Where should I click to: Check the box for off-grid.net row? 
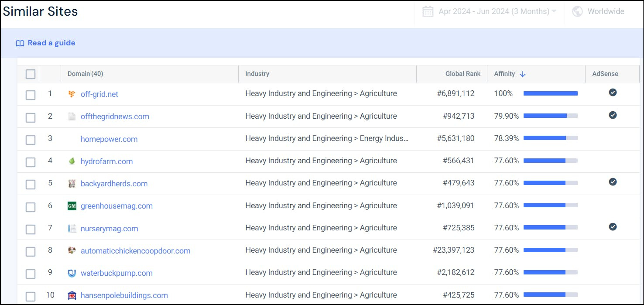pos(31,95)
